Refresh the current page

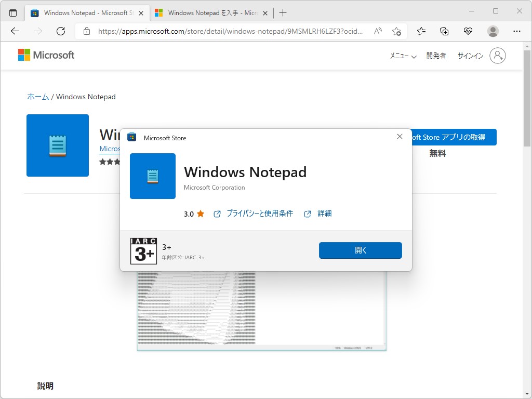point(61,31)
